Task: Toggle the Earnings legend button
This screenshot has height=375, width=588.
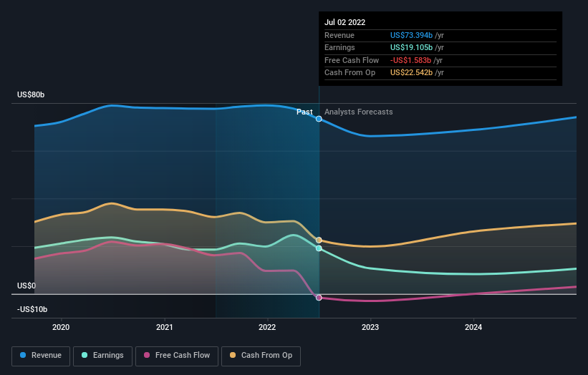Action: click(102, 356)
